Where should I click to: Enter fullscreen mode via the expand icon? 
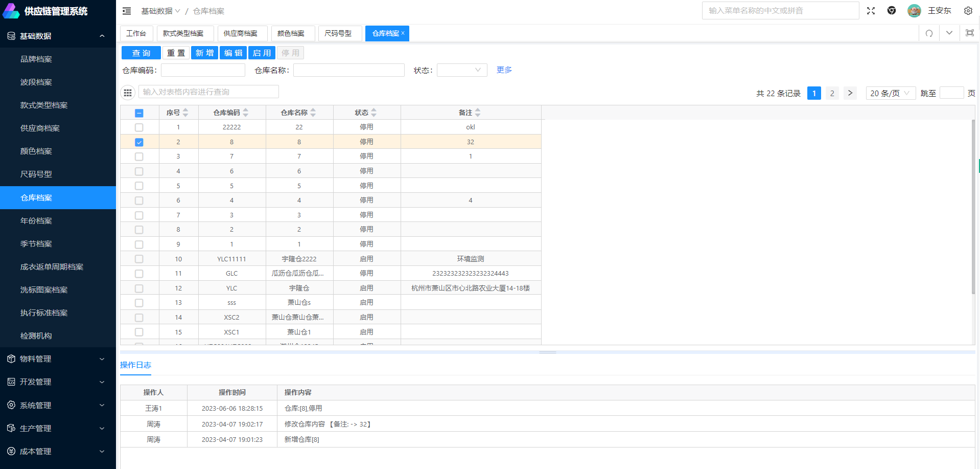tap(871, 11)
